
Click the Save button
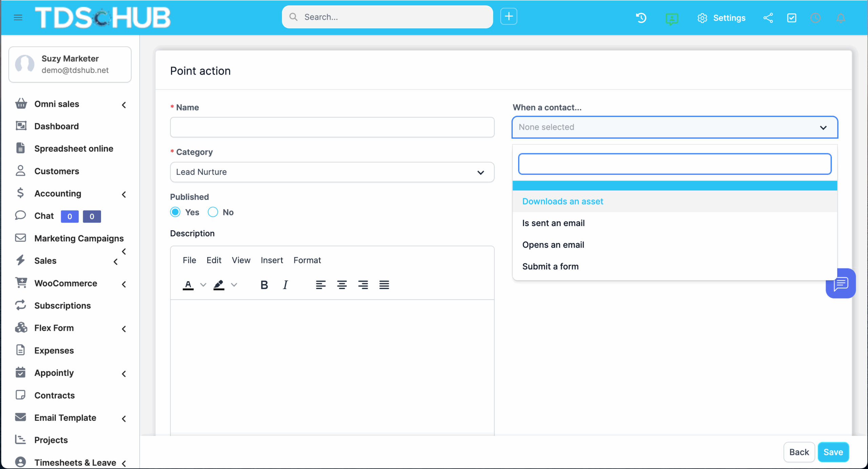point(833,452)
